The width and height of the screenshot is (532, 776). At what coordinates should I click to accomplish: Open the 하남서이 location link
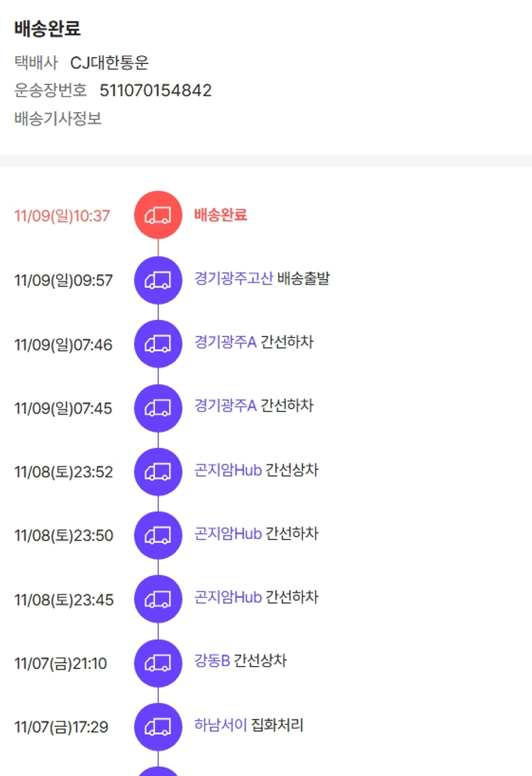click(220, 725)
